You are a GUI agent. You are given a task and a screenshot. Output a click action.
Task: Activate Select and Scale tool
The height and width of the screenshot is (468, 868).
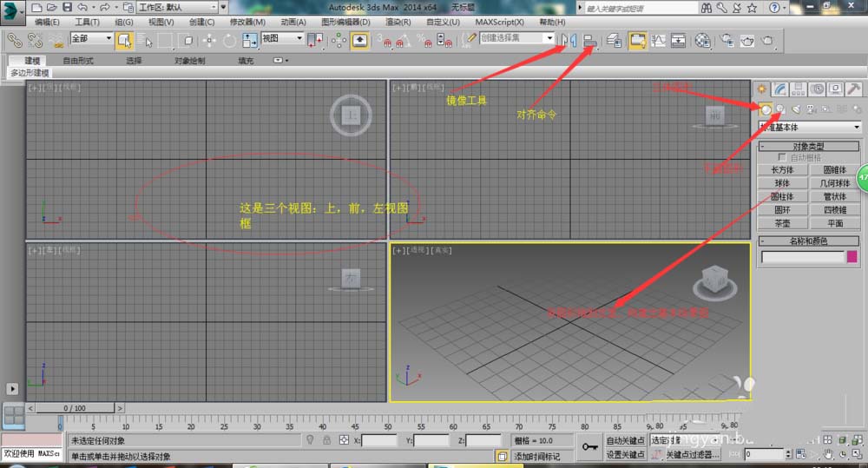(x=250, y=41)
